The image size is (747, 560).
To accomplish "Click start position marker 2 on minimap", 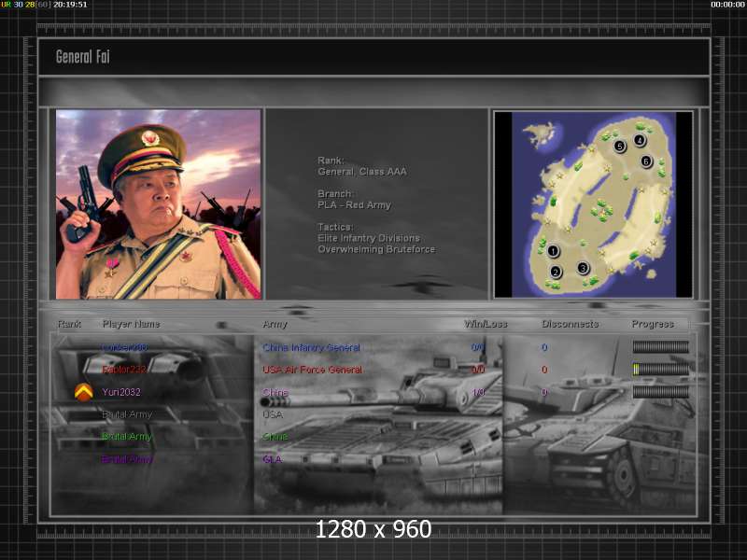I will pyautogui.click(x=555, y=273).
